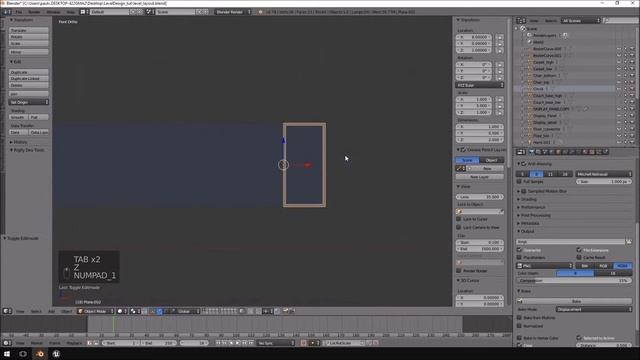Viewport: 640px width, 360px height.
Task: Enable the Cache Result checkbox
Action: coord(579,258)
